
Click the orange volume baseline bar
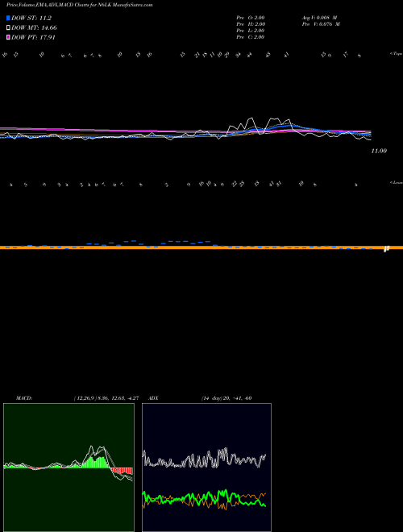pyautogui.click(x=201, y=247)
